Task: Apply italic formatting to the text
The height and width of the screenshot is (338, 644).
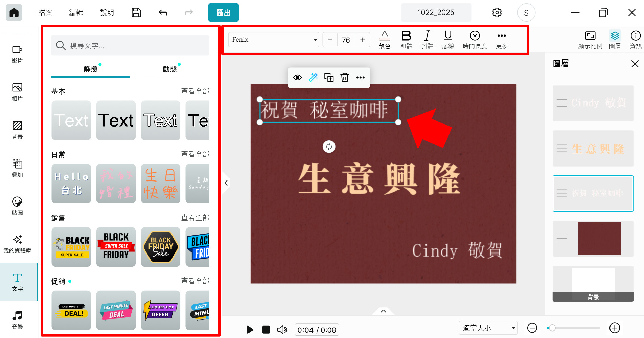Action: click(427, 39)
